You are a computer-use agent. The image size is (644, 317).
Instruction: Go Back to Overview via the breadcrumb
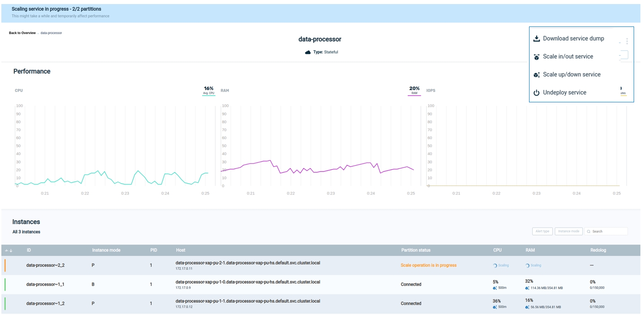tap(22, 33)
